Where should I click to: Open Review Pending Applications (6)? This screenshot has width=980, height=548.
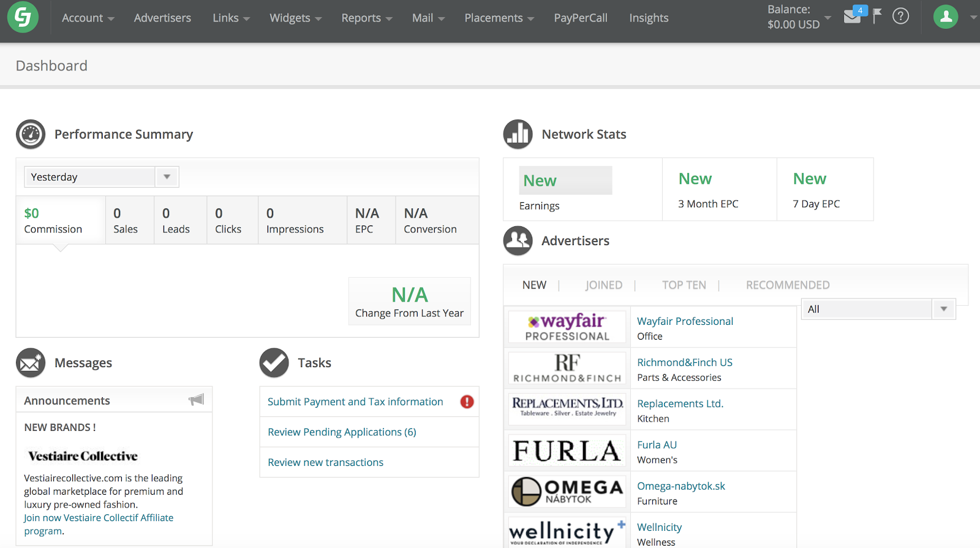click(x=342, y=432)
